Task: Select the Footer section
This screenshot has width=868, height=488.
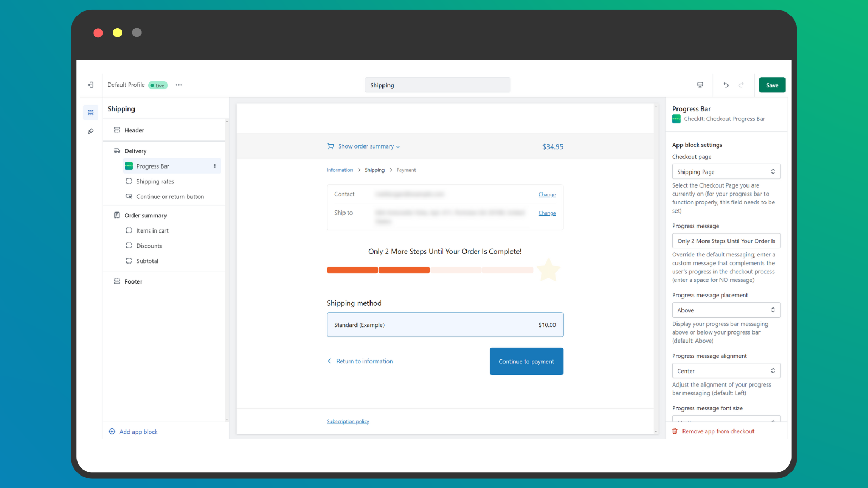Action: pos(133,281)
